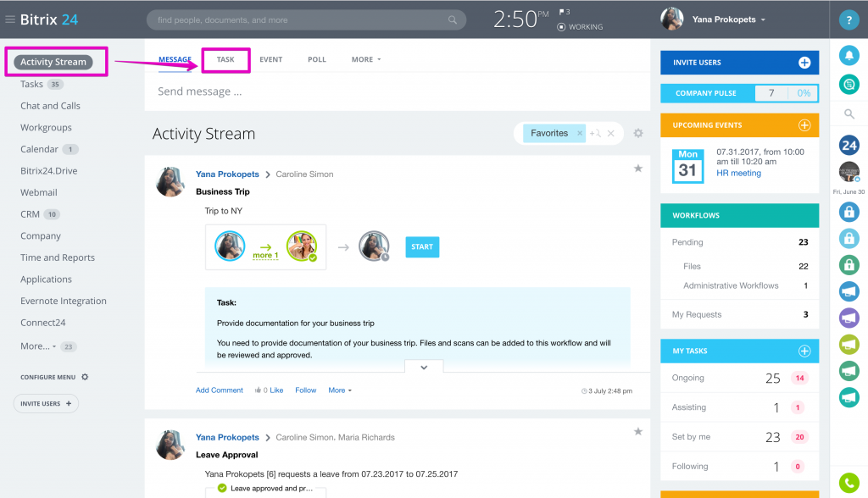Image resolution: width=868 pixels, height=498 pixels.
Task: Open the green lock icon in sidebar
Action: pyautogui.click(x=849, y=264)
